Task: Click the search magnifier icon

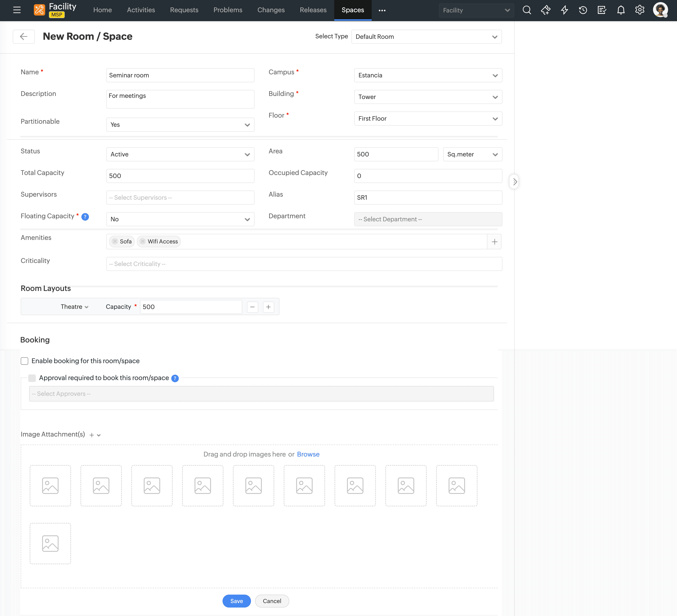Action: pyautogui.click(x=526, y=10)
